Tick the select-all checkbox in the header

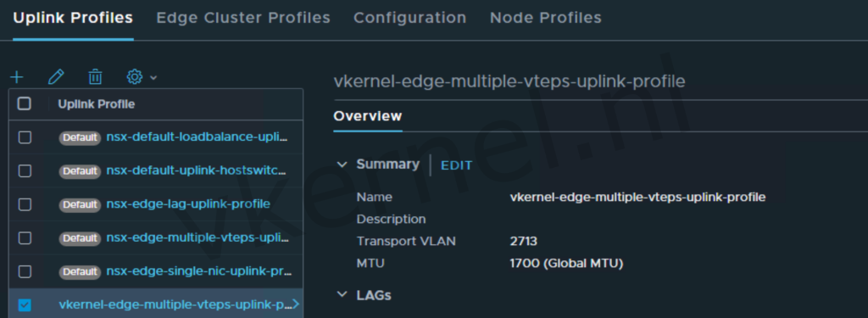(x=25, y=103)
